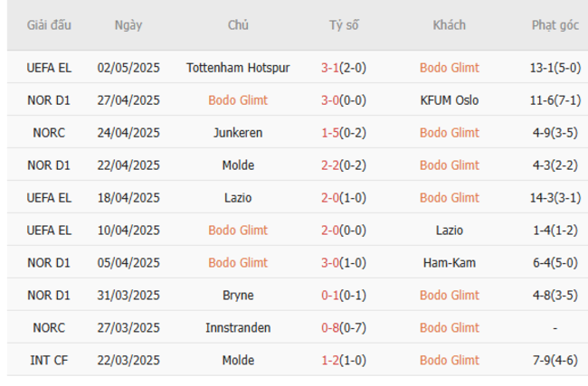
Task: Select Innstranden home team
Action: click(x=238, y=328)
